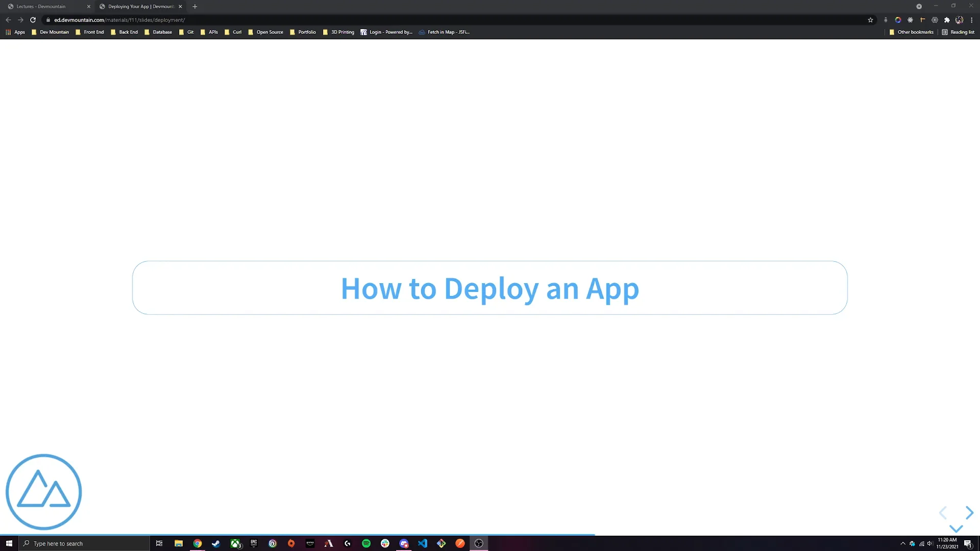Open Discord from the taskbar
The image size is (980, 551).
pyautogui.click(x=404, y=543)
